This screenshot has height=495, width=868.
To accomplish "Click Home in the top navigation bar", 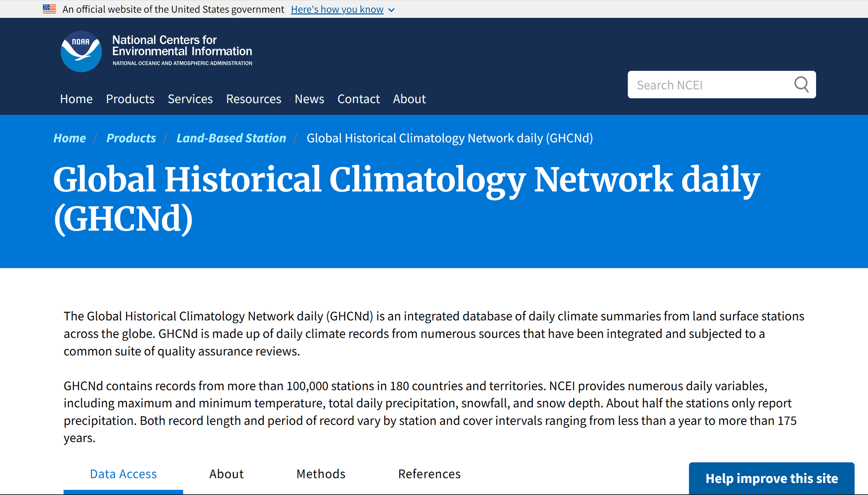I will pos(76,99).
